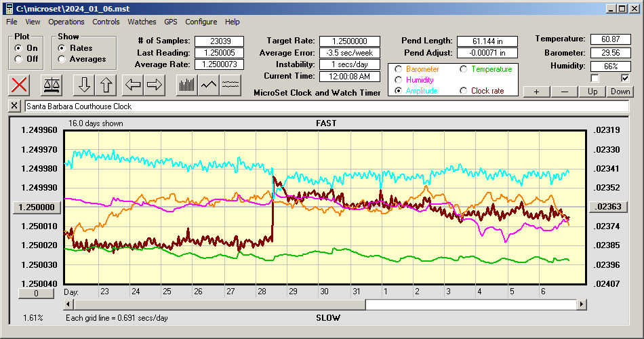Click the right arrow toolbar button
Screen dimensions: 644x339
(x=155, y=85)
